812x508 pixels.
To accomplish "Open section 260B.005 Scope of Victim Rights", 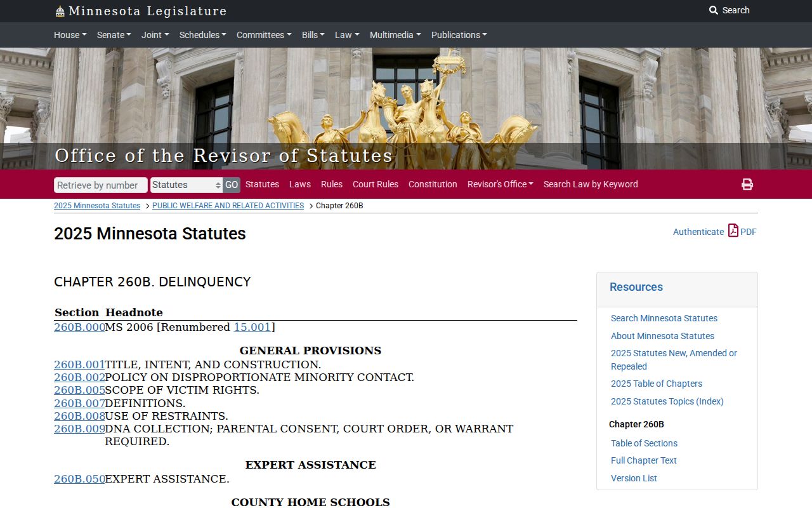I will pyautogui.click(x=79, y=390).
